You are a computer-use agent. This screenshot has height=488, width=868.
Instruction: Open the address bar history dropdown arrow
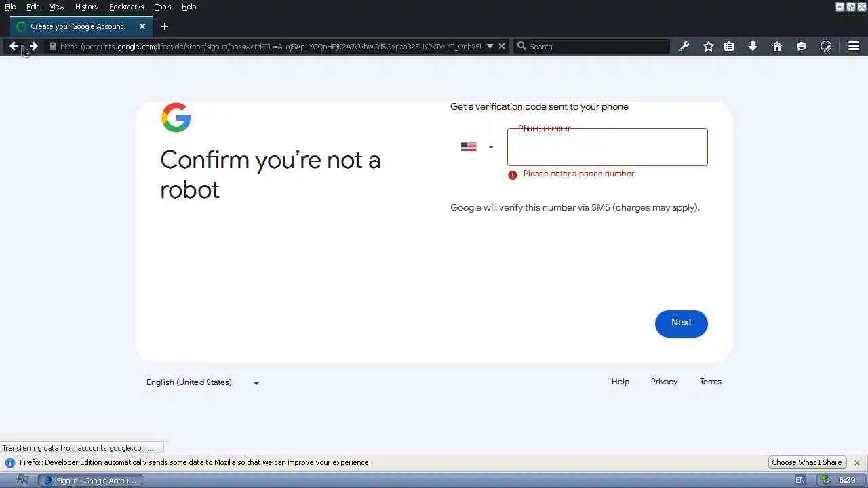pyautogui.click(x=490, y=46)
